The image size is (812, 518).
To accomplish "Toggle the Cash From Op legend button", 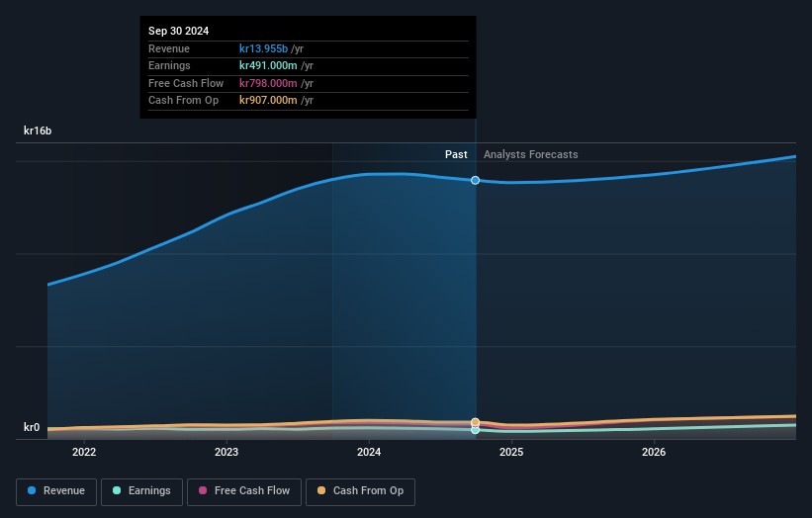I will (x=360, y=491).
